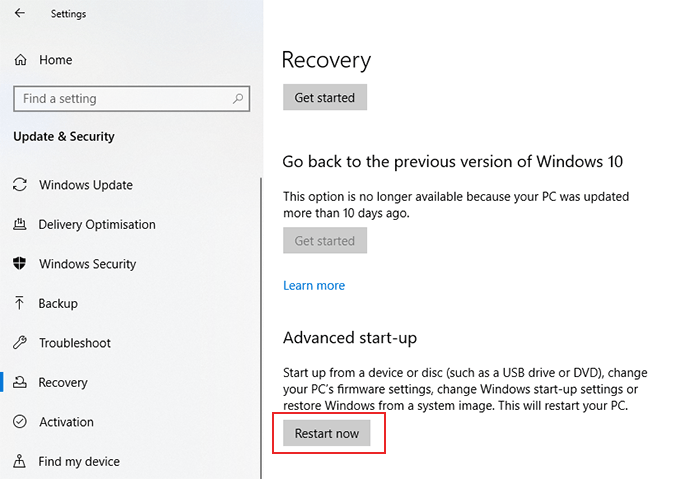Open the Activation page
Image resolution: width=680 pixels, height=479 pixels.
click(66, 422)
